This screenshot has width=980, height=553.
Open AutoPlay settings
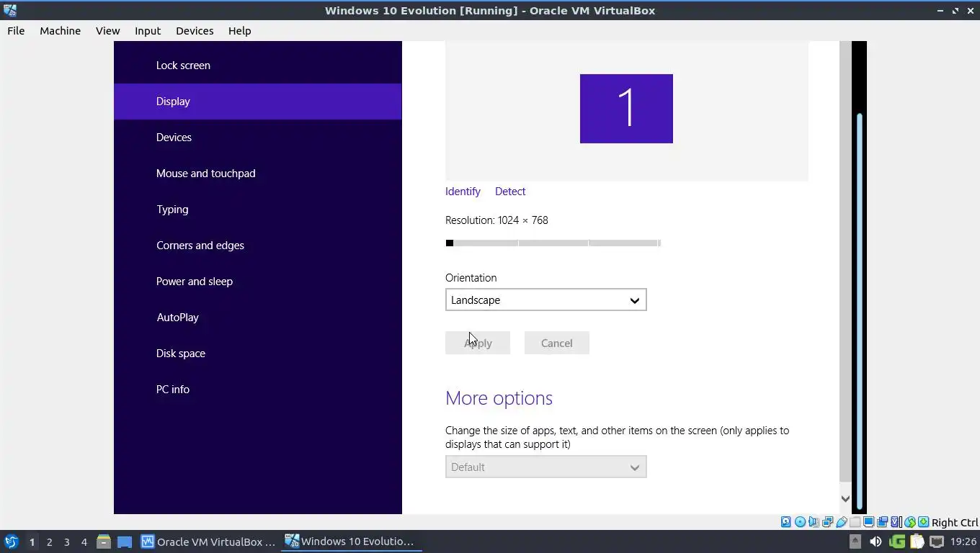pyautogui.click(x=257, y=317)
